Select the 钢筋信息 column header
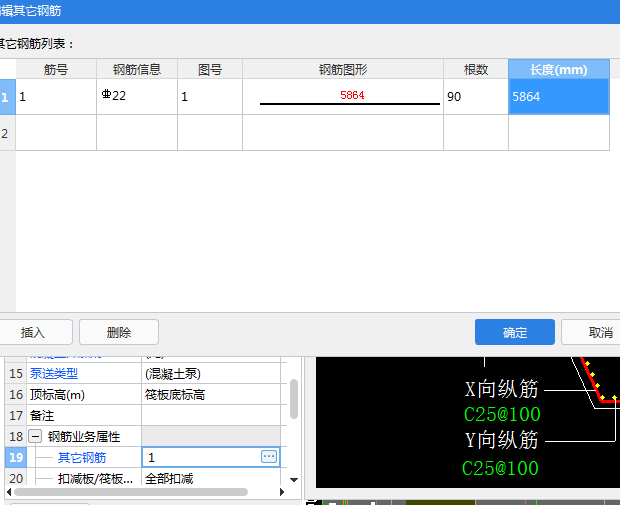This screenshot has width=620, height=505. tap(137, 69)
